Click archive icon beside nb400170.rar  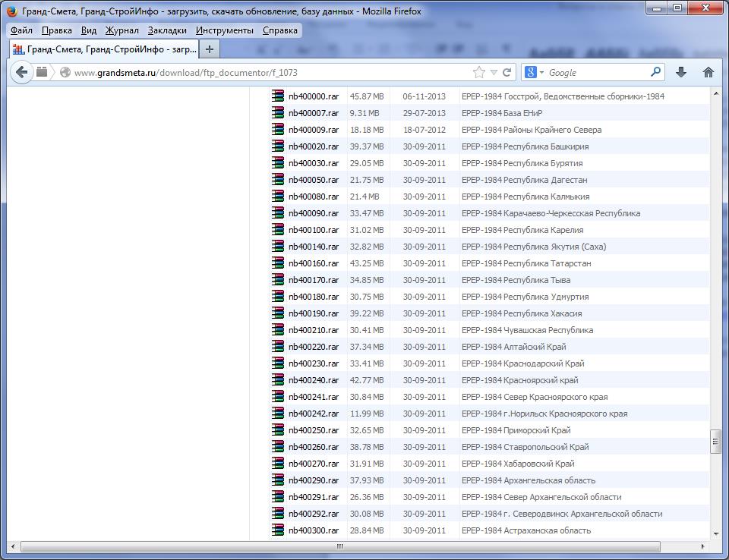coord(278,280)
